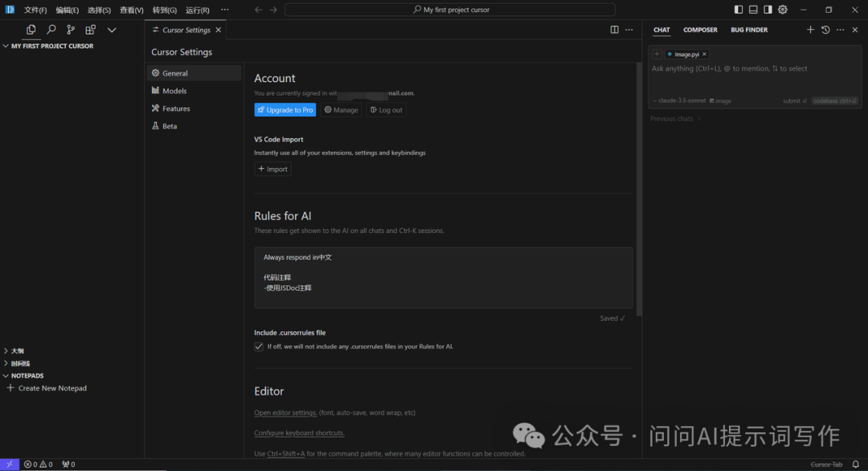Image resolution: width=868 pixels, height=471 pixels.
Task: Click the My first project cursor search box
Action: point(450,10)
